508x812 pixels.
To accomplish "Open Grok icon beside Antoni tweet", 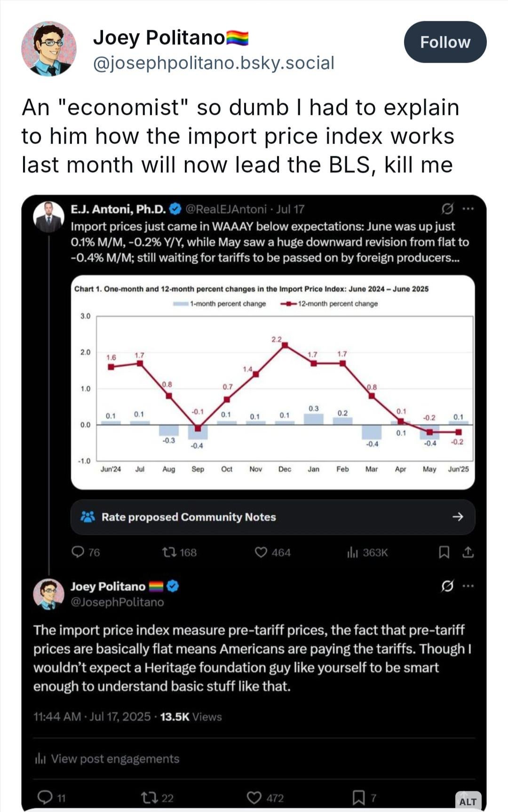I will (x=447, y=208).
